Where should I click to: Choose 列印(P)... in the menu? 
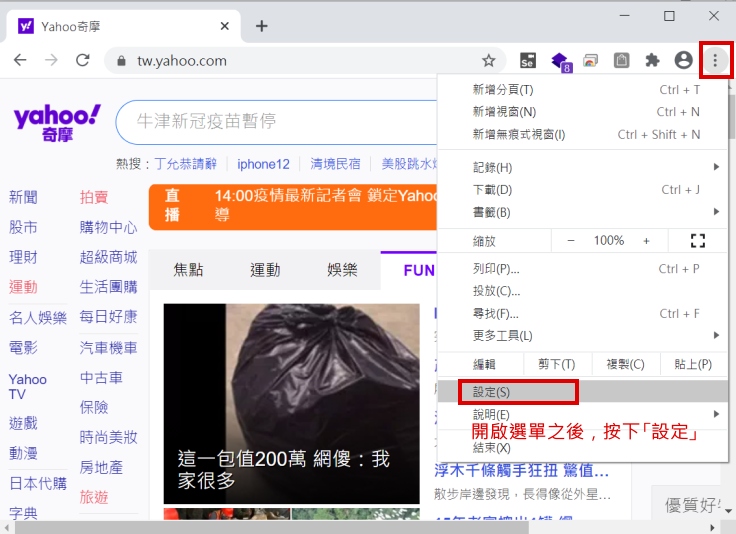point(583,269)
